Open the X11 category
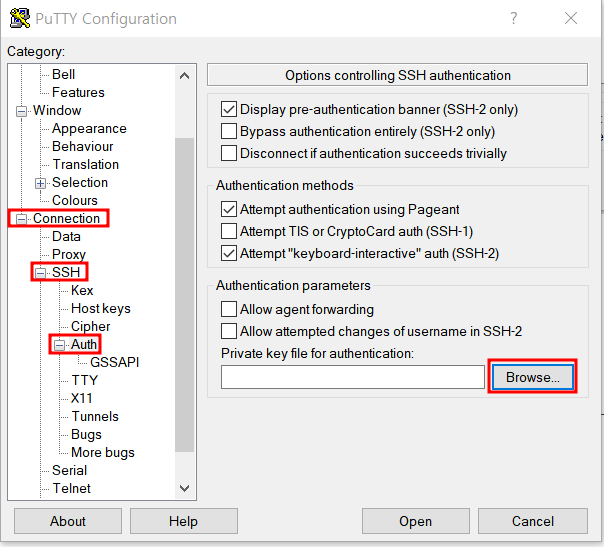 click(x=82, y=398)
